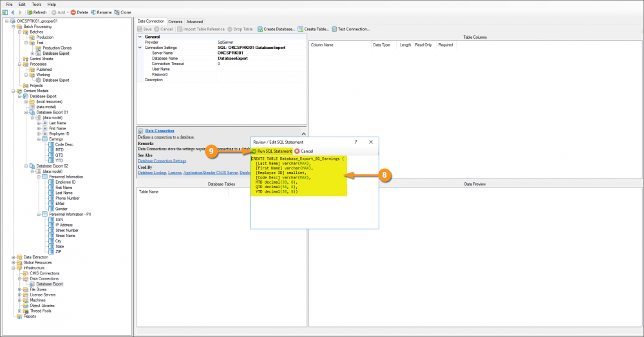
Task: Select the Code Desc field icon
Action: pos(51,145)
